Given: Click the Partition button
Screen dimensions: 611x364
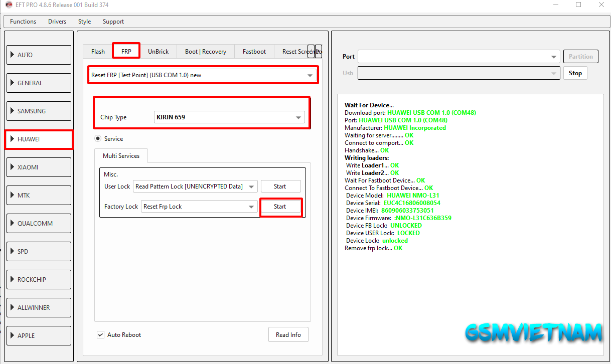Looking at the screenshot, I should point(581,57).
